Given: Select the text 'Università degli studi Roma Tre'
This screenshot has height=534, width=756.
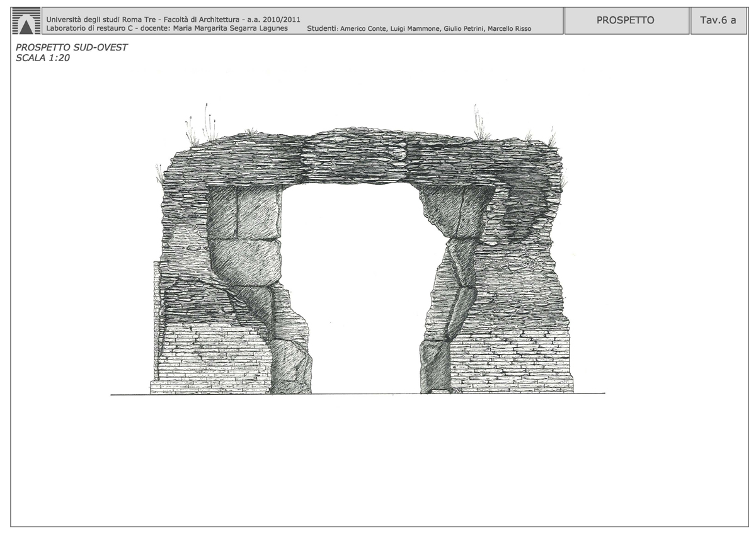Looking at the screenshot, I should point(101,20).
